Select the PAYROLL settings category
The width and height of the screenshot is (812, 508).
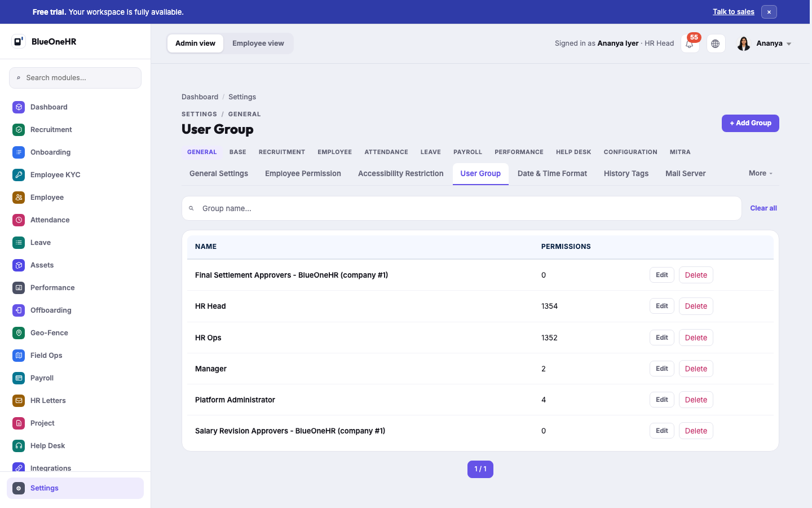point(467,152)
